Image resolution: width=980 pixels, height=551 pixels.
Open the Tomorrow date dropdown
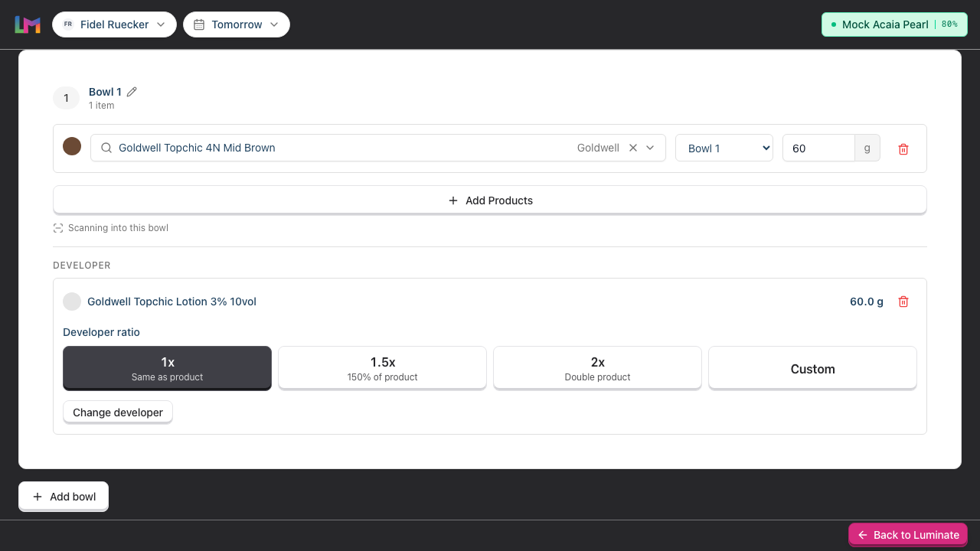237,24
